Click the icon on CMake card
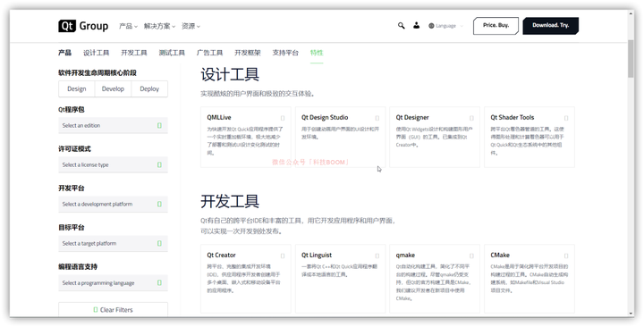Viewport: 644px width, 327px height. coord(566,256)
